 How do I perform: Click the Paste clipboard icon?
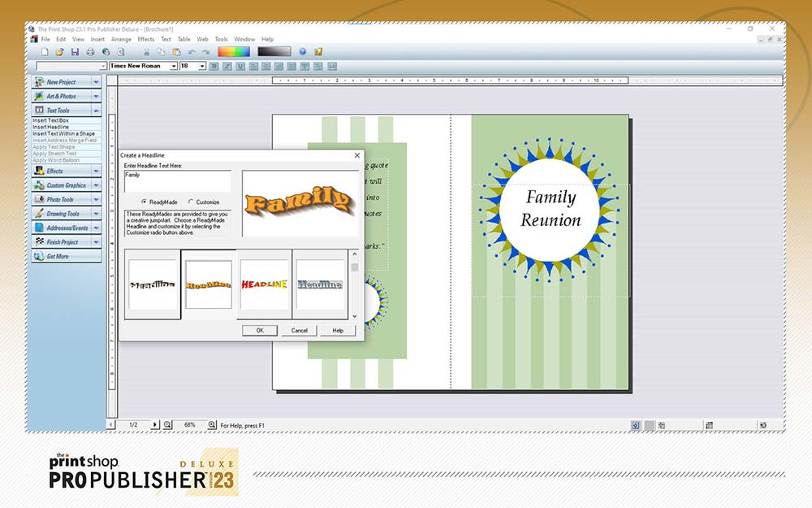pos(176,52)
